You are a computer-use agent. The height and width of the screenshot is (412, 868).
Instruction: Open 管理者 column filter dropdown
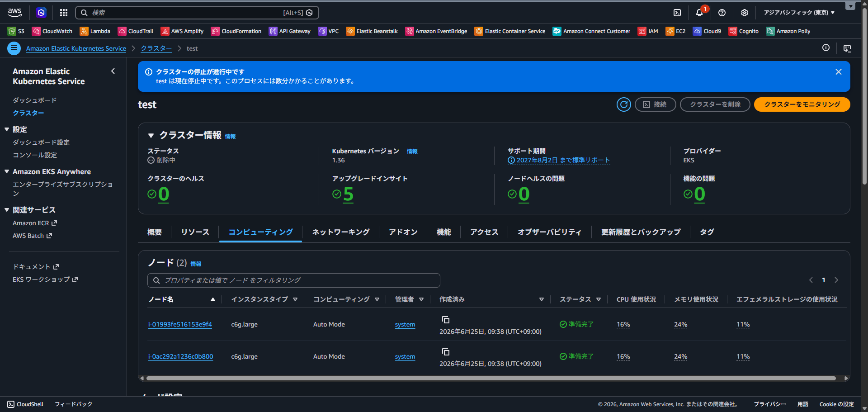coord(421,299)
